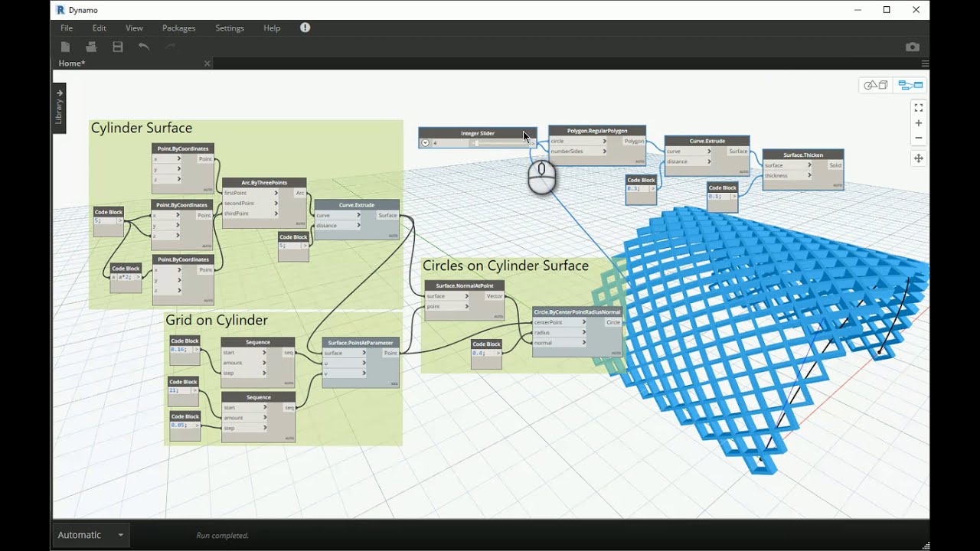
Task: Click the radius input port
Action: click(x=560, y=333)
